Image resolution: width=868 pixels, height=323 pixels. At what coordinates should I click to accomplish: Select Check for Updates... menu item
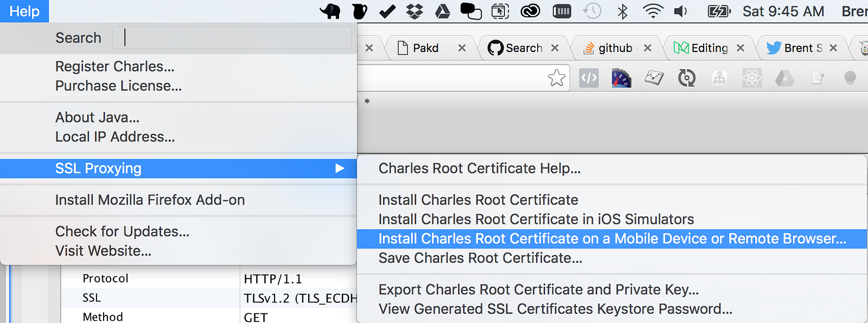pyautogui.click(x=178, y=231)
